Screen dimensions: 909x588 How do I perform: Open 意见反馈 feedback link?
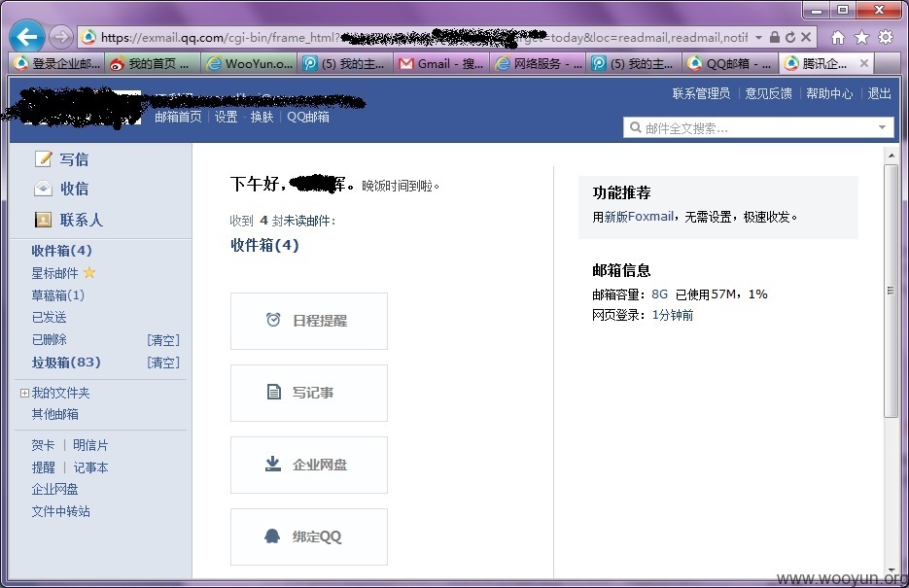click(768, 94)
